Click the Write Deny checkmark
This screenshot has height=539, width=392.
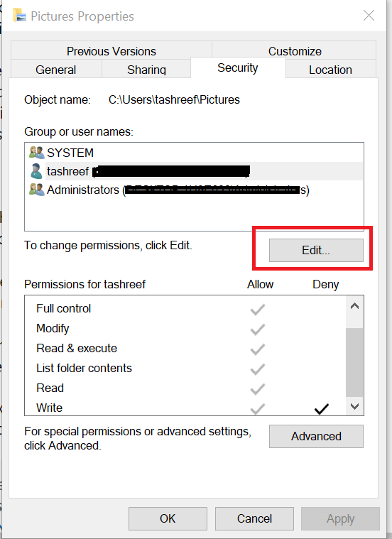[x=322, y=408]
